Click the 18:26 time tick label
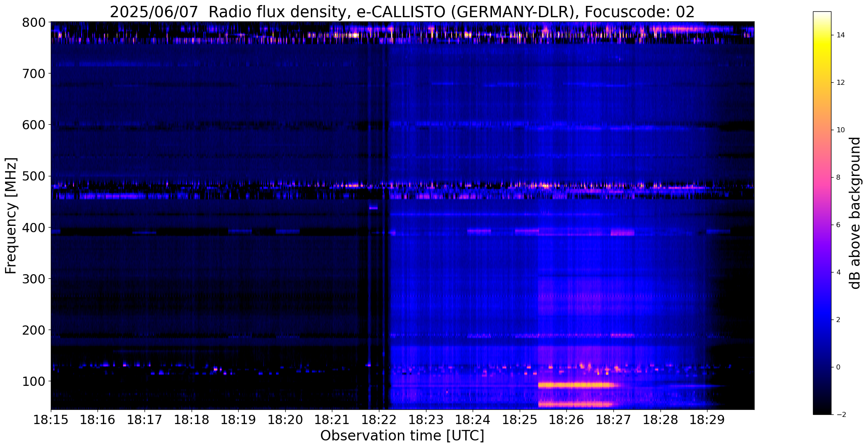Viewport: 868px width, 448px height. [x=567, y=420]
